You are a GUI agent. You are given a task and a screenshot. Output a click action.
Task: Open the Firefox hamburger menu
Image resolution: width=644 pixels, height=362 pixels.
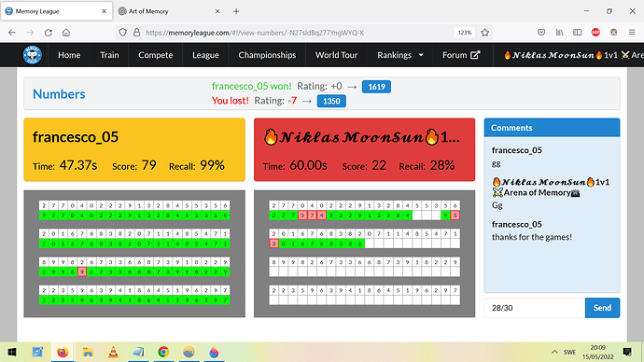point(632,33)
